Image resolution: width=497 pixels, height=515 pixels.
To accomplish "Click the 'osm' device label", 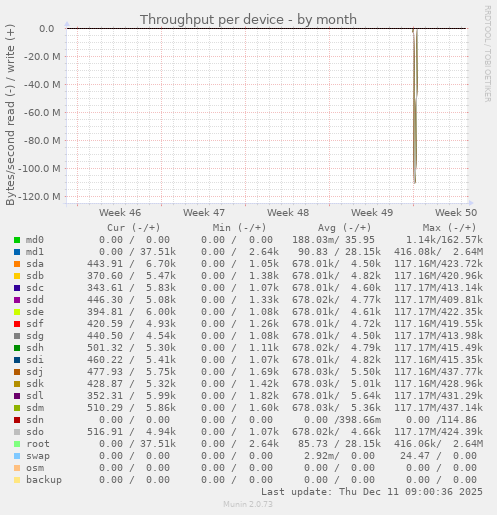I will tap(35, 468).
